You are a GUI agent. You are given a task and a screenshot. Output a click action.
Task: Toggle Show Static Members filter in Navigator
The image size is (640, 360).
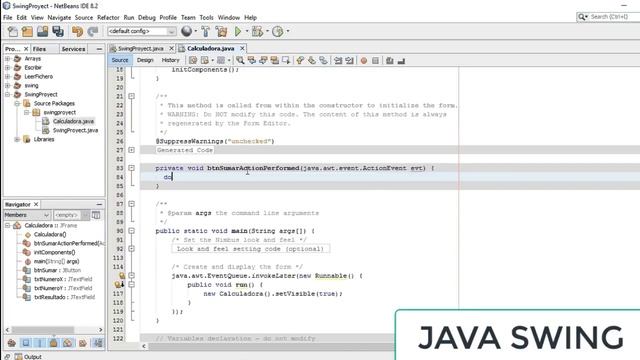(40, 343)
